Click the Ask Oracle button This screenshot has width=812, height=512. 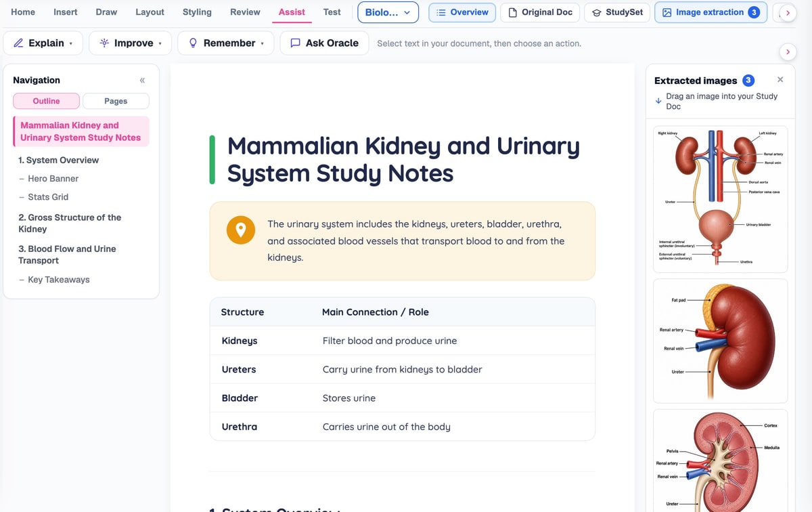[324, 43]
